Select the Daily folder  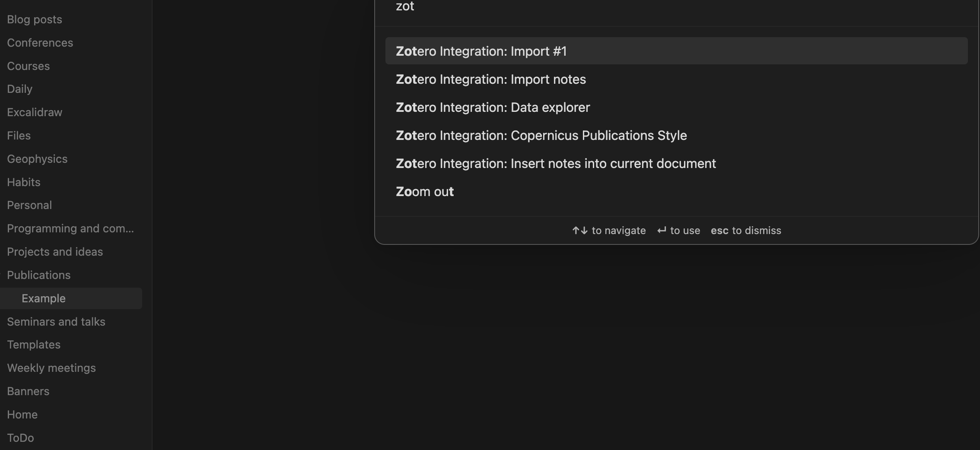point(19,89)
